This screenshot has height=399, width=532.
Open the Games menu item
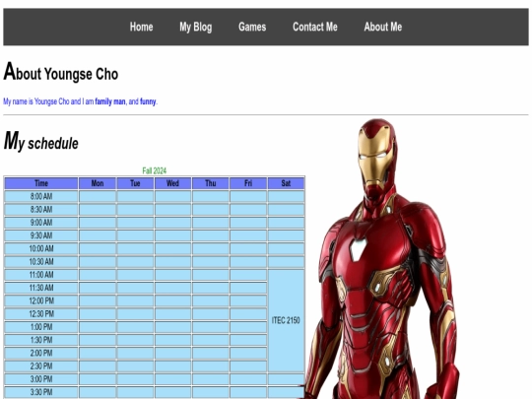(252, 27)
